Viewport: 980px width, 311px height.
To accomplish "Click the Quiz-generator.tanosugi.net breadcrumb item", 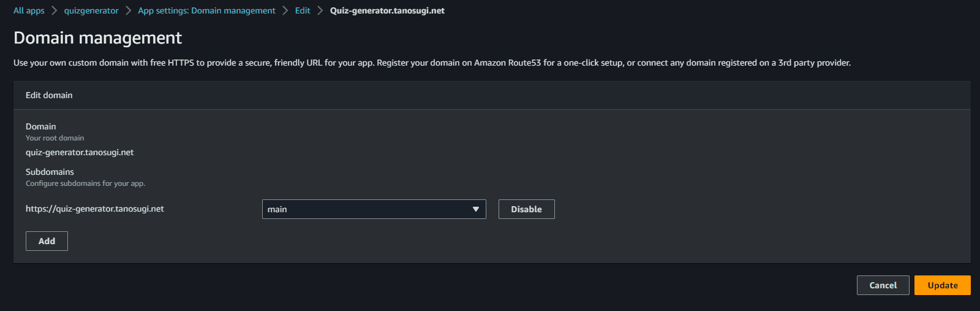I will pos(387,10).
